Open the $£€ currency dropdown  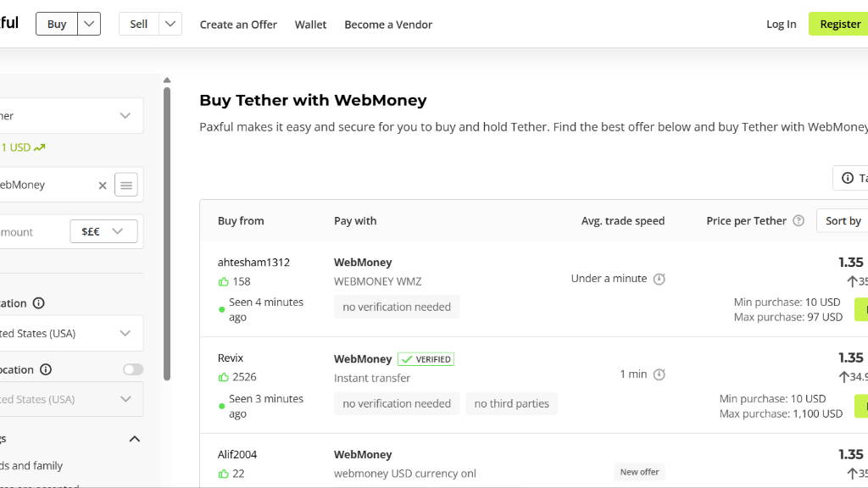click(103, 231)
